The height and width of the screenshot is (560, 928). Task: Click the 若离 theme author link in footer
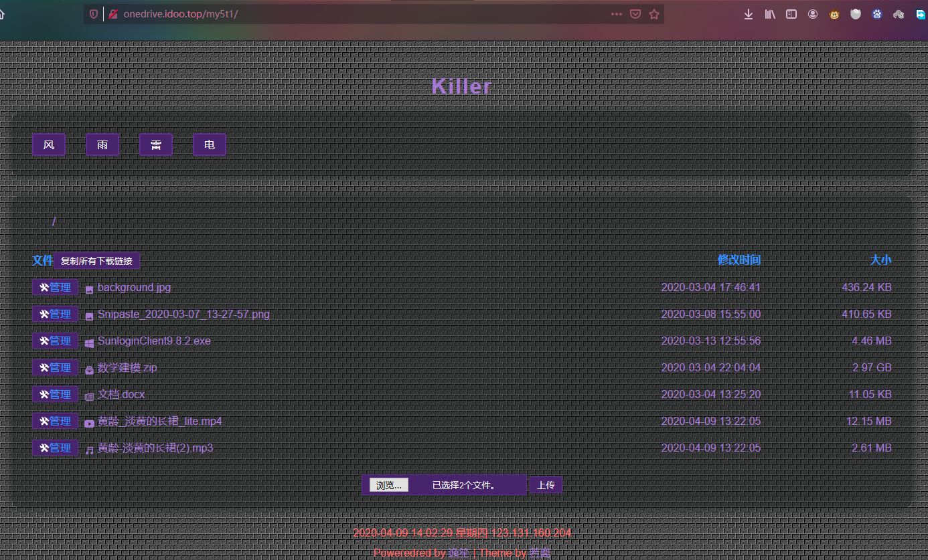click(x=540, y=553)
